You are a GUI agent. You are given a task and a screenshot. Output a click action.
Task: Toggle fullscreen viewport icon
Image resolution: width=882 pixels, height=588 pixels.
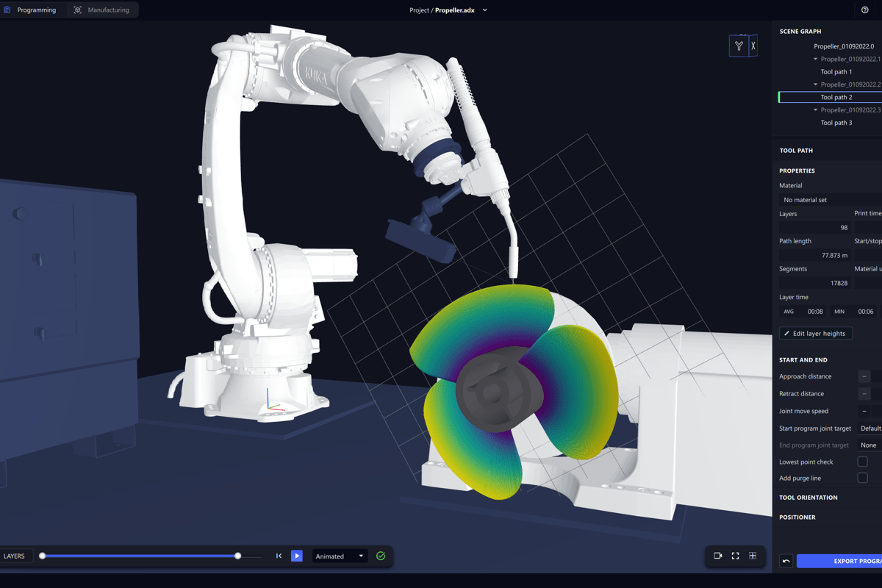point(735,556)
